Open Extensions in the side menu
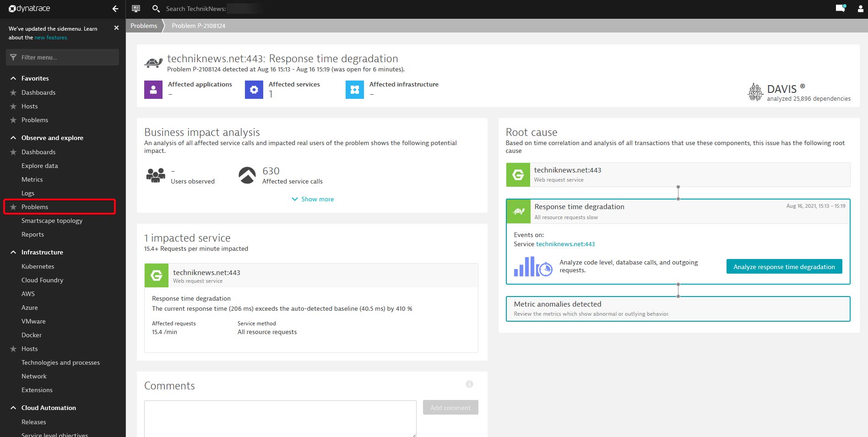Viewport: 868px width, 437px height. (37, 390)
